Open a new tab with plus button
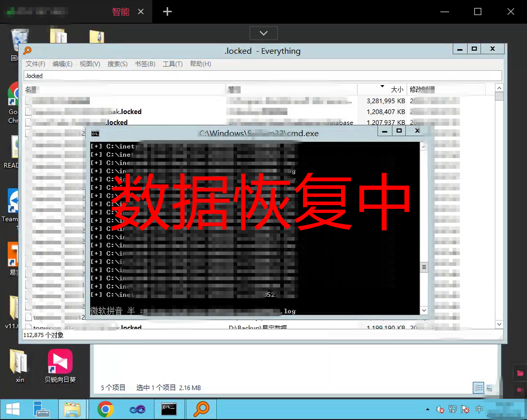This screenshot has height=420, width=527. click(167, 12)
